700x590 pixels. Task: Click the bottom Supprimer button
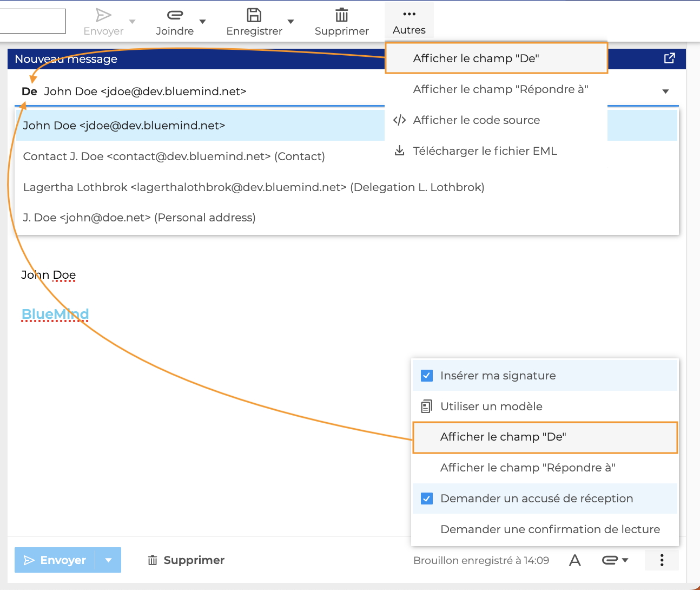click(186, 560)
